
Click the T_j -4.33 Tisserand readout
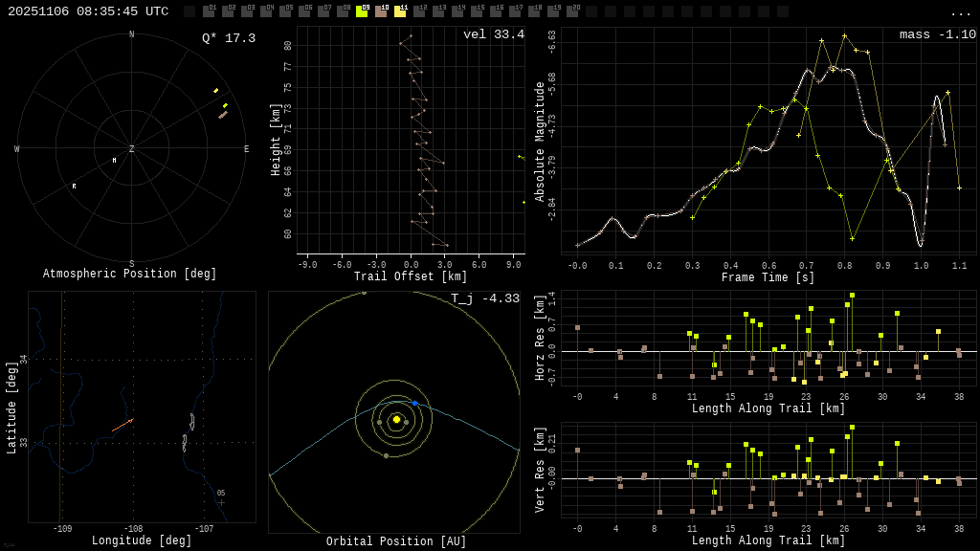pos(485,298)
